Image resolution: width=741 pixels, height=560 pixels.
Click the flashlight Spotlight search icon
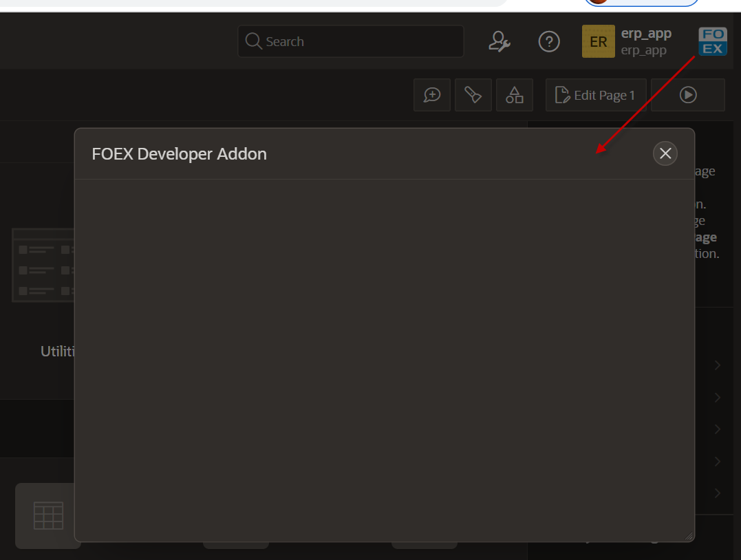473,95
